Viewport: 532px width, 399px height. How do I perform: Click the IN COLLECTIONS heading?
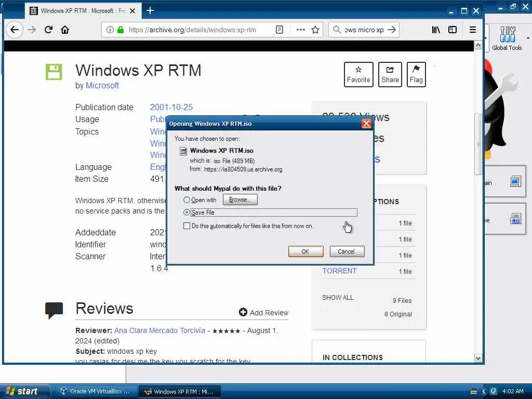(353, 357)
